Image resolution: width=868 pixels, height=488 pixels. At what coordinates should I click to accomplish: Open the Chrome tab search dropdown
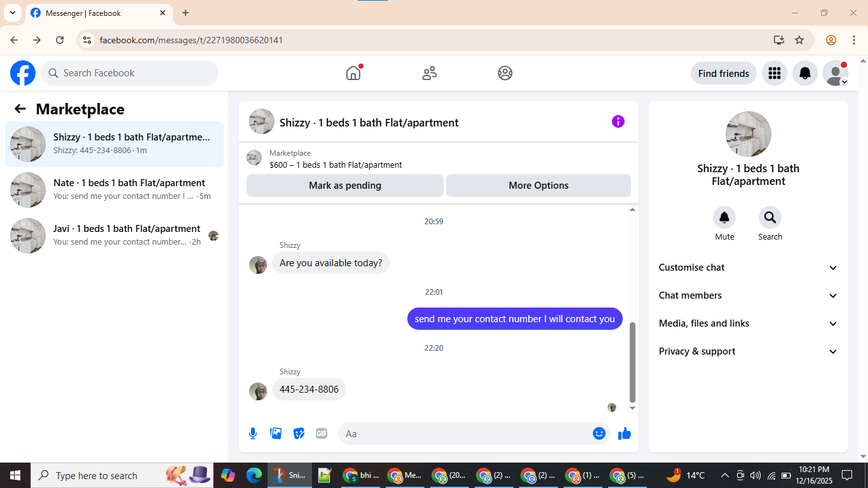(x=12, y=13)
